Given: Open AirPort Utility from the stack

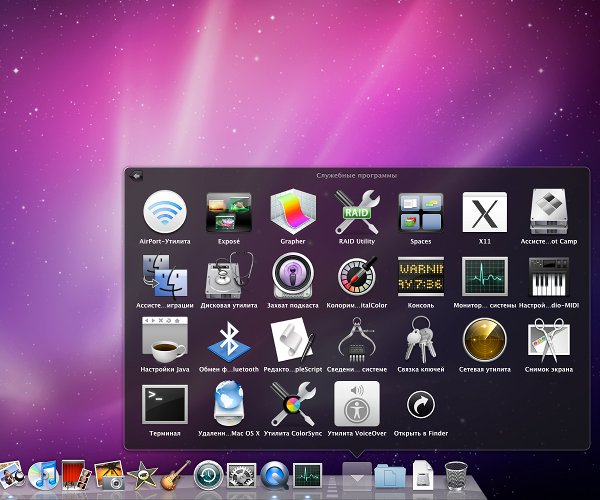Looking at the screenshot, I should [x=165, y=211].
